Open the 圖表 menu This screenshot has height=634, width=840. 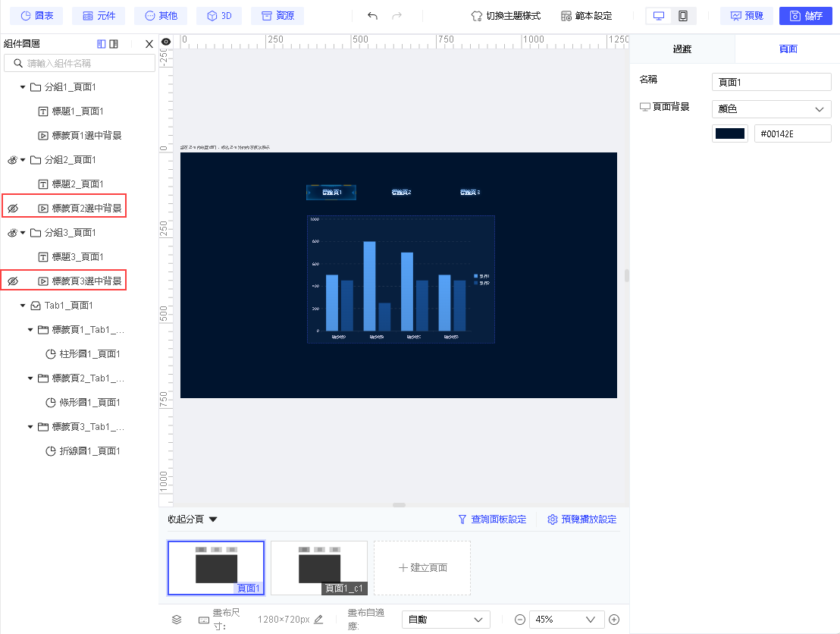coord(36,16)
